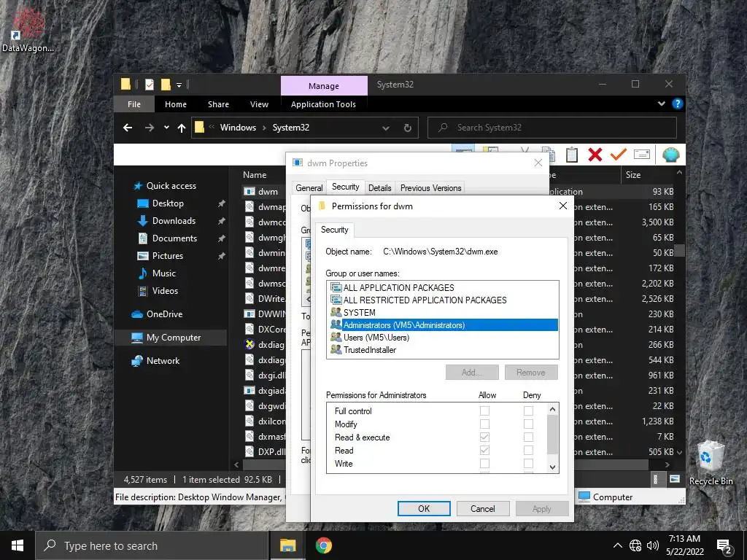
Task: Click taskbar Type here to search box
Action: pyautogui.click(x=152, y=545)
